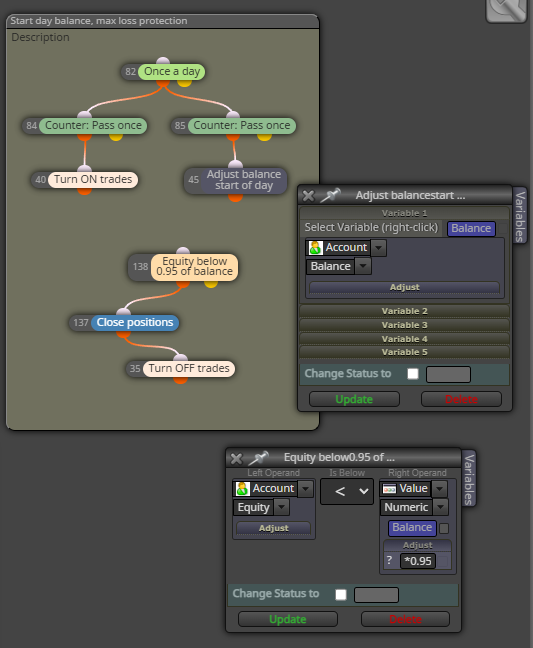
Task: Open Variables tab on Equity below panel
Action: point(469,479)
